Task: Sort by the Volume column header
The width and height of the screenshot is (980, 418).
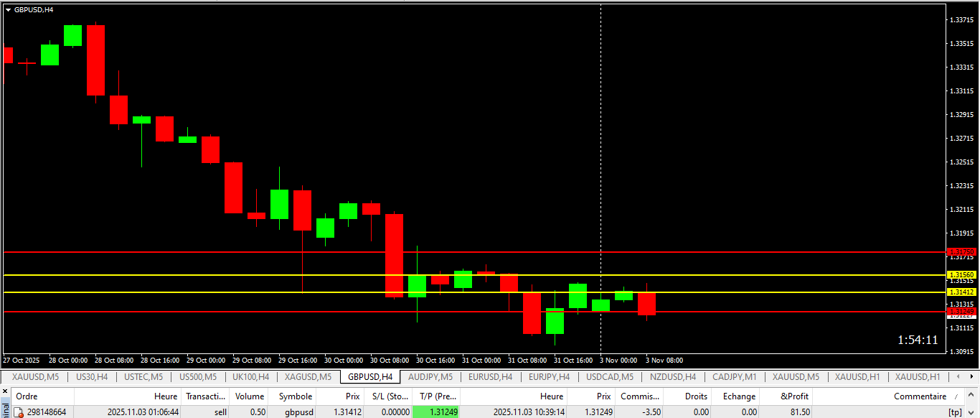Action: 250,396
